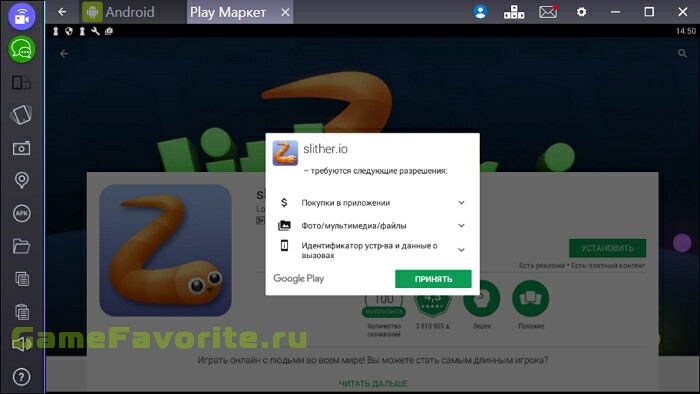
Task: Go back with the top-bar arrow
Action: click(x=62, y=12)
